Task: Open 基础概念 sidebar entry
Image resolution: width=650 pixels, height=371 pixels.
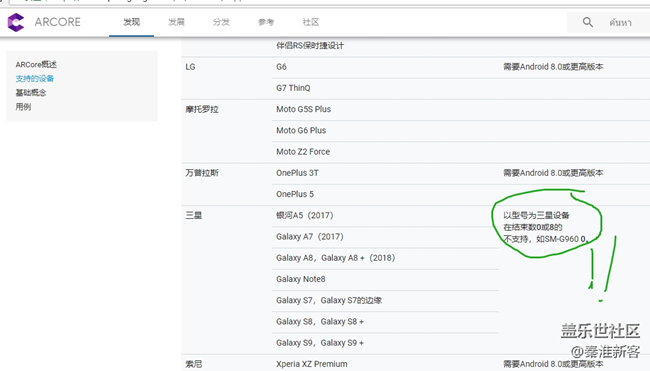Action: pyautogui.click(x=31, y=93)
